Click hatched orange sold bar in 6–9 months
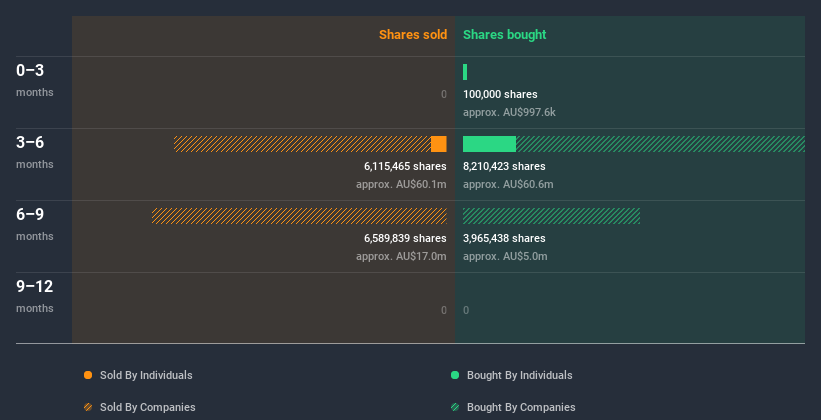This screenshot has height=420, width=821. 299,216
